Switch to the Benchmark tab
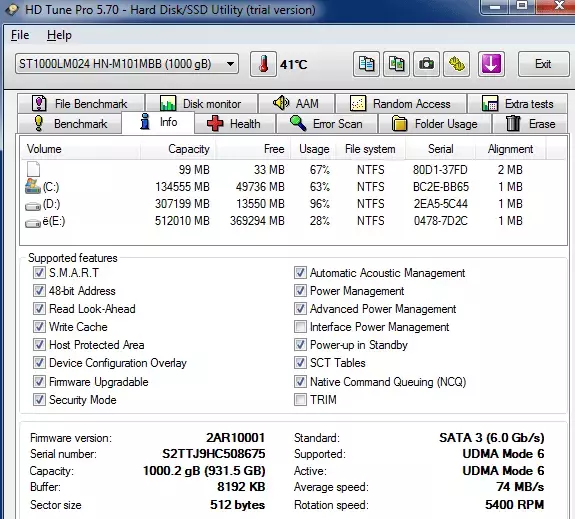 (70, 124)
